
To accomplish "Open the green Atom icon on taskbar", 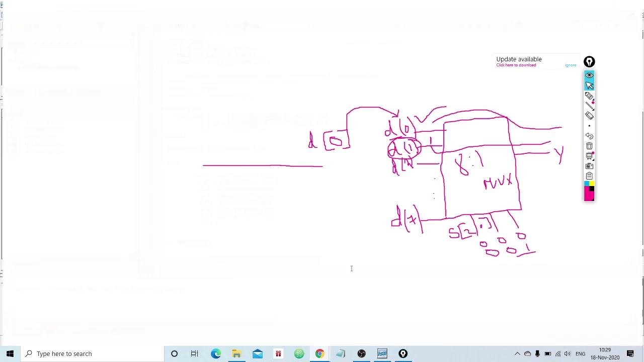I will pyautogui.click(x=299, y=353).
